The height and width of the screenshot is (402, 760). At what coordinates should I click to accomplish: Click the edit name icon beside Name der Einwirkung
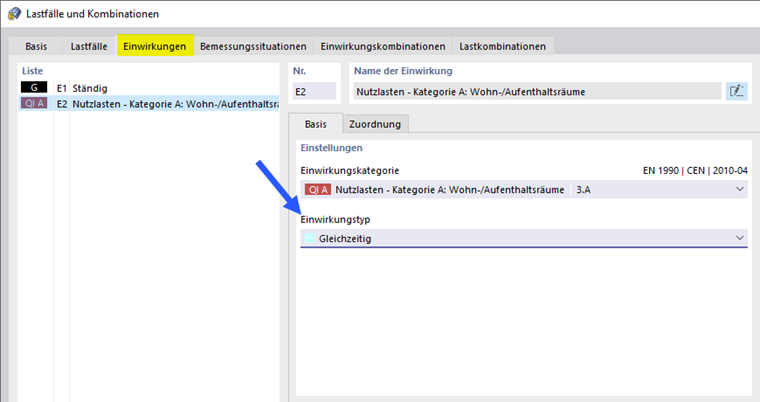point(736,91)
